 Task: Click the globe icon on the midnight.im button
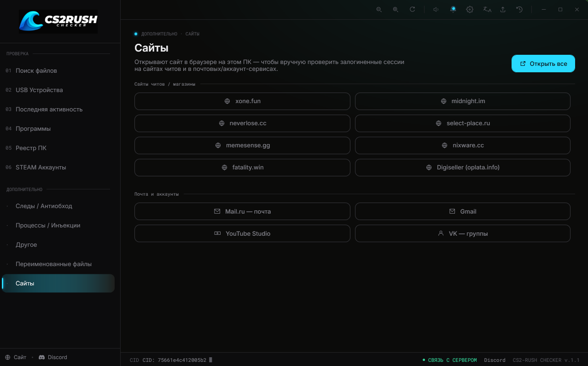click(x=443, y=101)
